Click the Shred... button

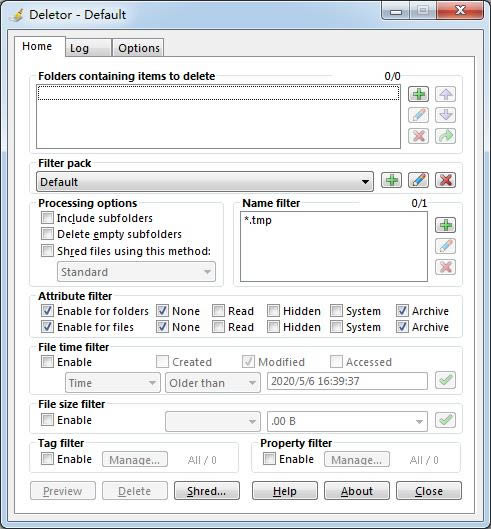pos(207,491)
